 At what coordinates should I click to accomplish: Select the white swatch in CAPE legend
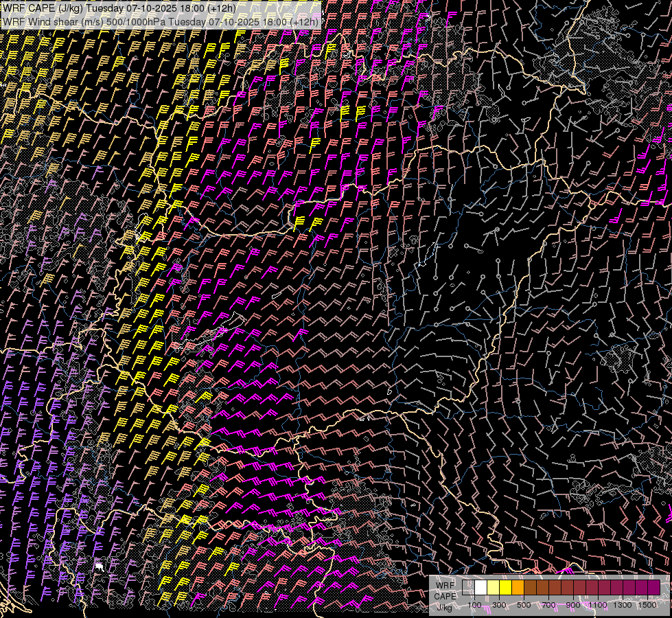tap(481, 588)
